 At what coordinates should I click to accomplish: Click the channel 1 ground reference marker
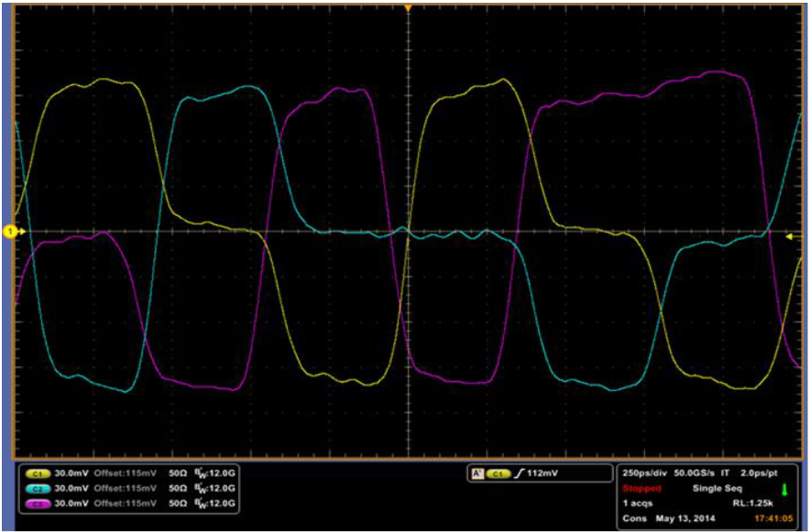tap(11, 233)
